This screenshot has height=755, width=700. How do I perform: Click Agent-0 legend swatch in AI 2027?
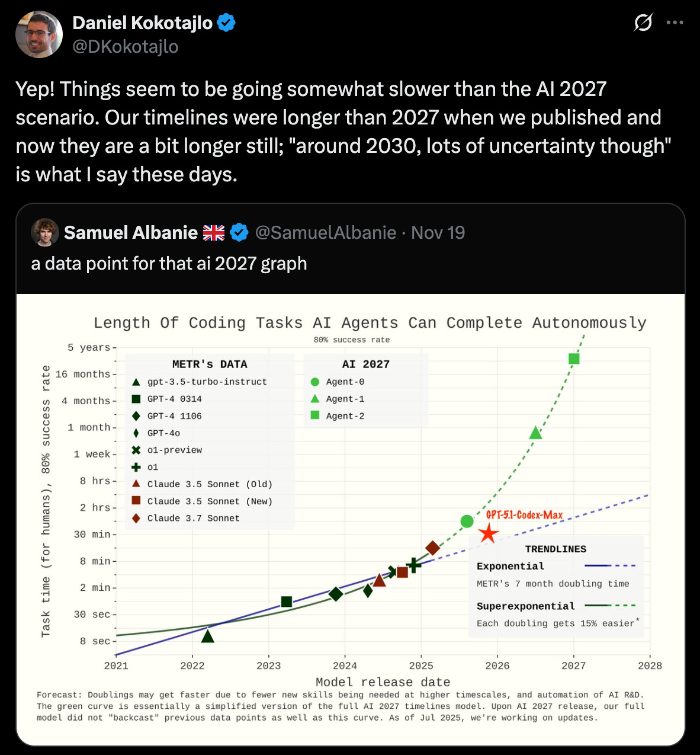pyautogui.click(x=315, y=382)
